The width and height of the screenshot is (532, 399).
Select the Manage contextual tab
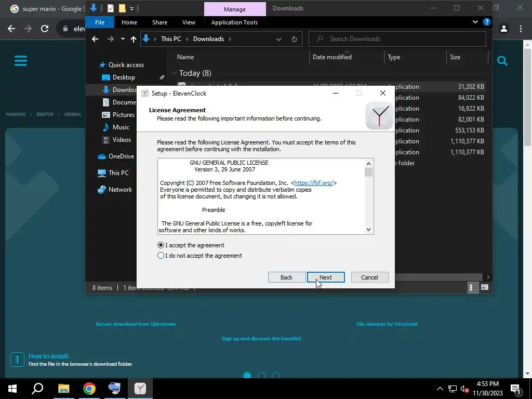(x=235, y=9)
